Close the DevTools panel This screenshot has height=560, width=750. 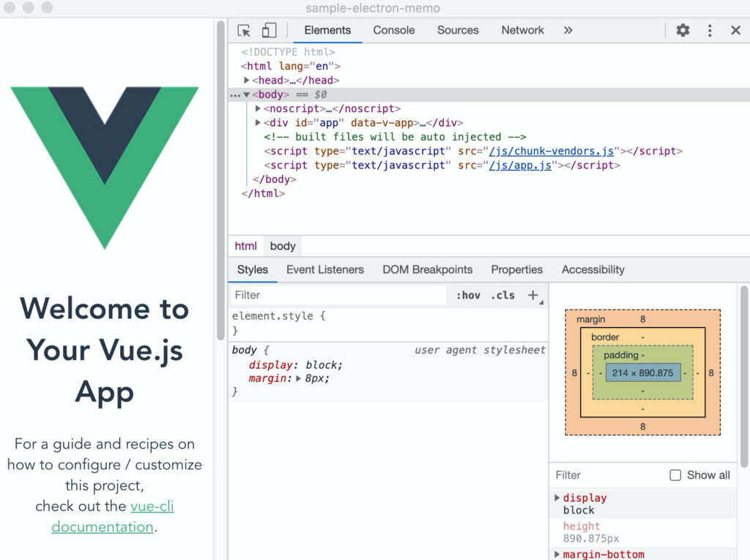[735, 30]
